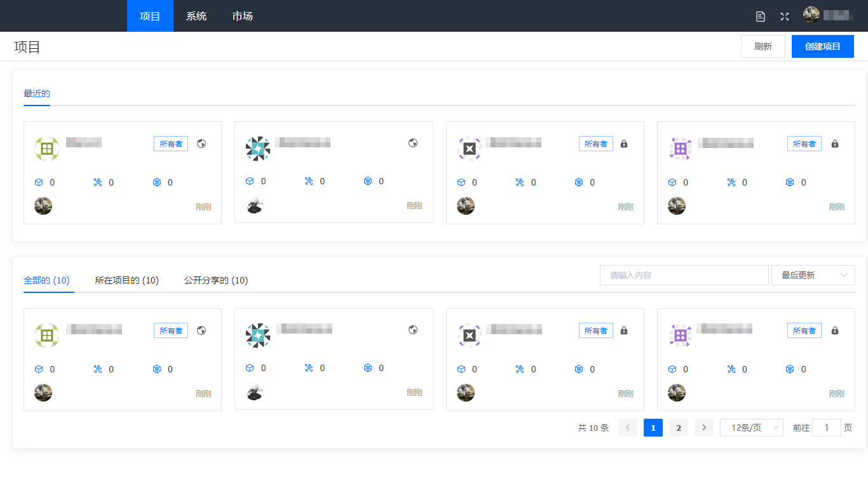Viewport: 868px width, 488px height.
Task: Click teal pinwheel project icon in all list
Action: (258, 335)
